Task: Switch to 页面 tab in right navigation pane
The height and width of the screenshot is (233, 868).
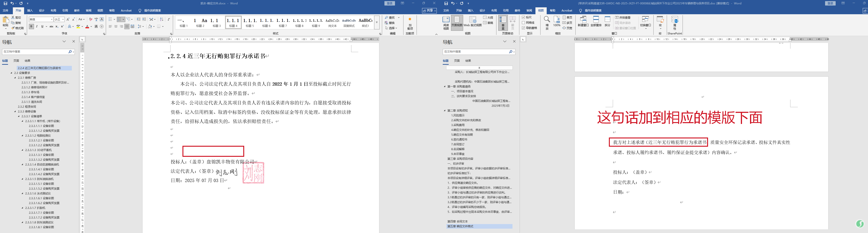Action: 457,61
